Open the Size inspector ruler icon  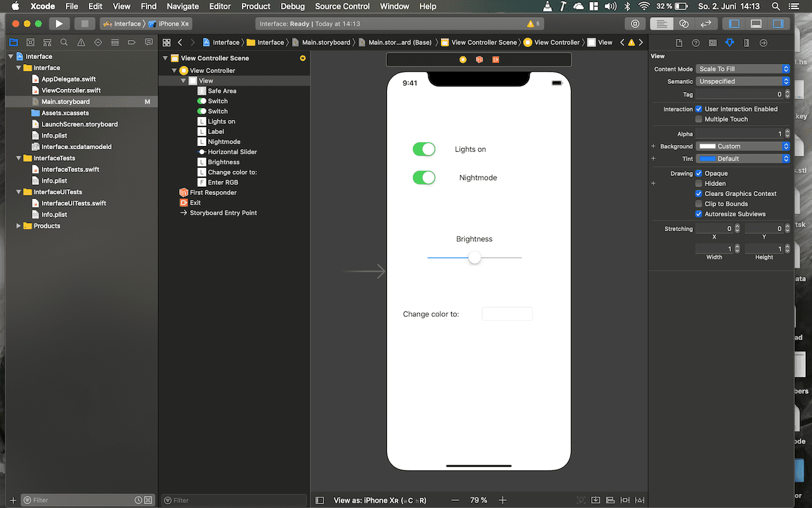click(746, 43)
